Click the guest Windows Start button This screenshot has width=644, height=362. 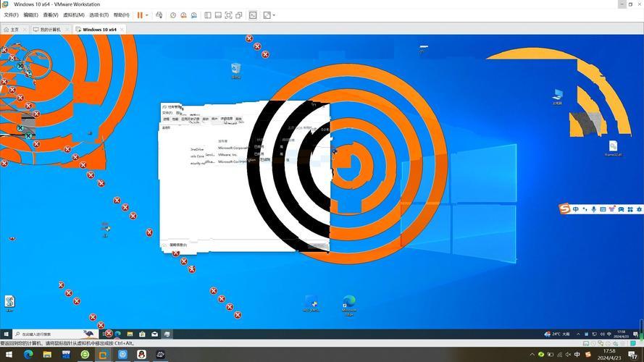6,334
